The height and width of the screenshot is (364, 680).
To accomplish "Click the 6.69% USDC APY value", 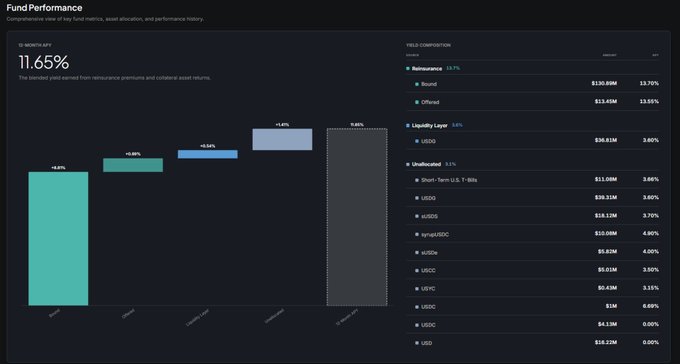I will click(651, 306).
